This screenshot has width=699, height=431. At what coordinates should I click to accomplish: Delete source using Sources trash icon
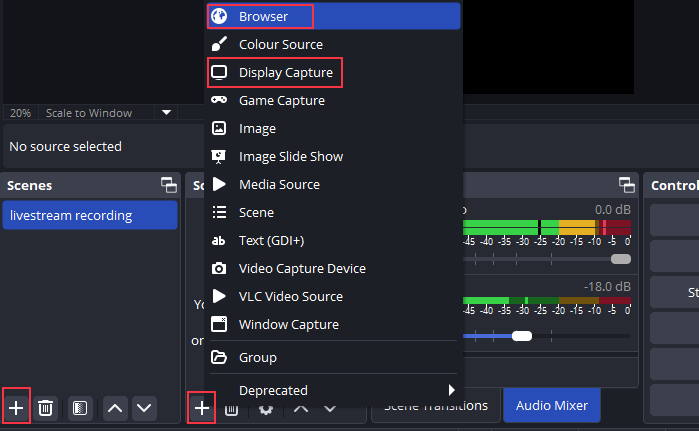tap(231, 408)
